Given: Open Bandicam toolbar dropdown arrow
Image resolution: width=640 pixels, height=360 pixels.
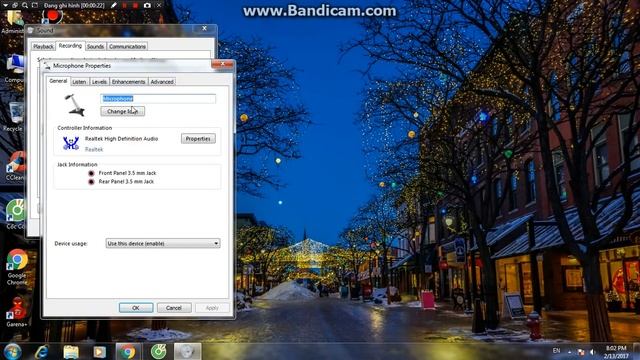Looking at the screenshot, I should 5,5.
